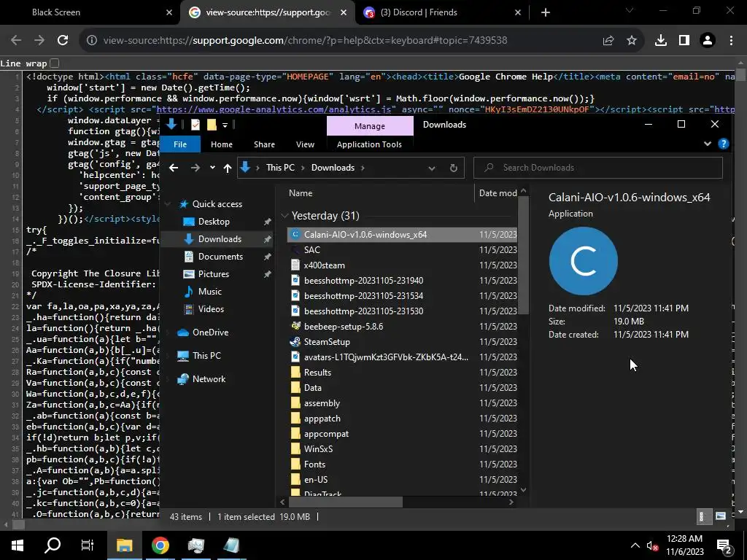Open the Application Tools ribbon tab
Image resolution: width=747 pixels, height=560 pixels.
369,144
